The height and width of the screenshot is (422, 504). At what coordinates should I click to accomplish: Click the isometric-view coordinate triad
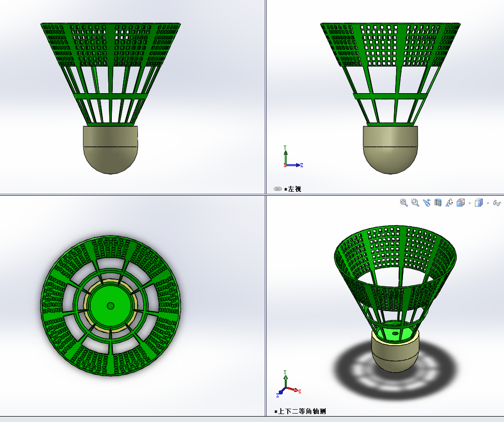[288, 384]
